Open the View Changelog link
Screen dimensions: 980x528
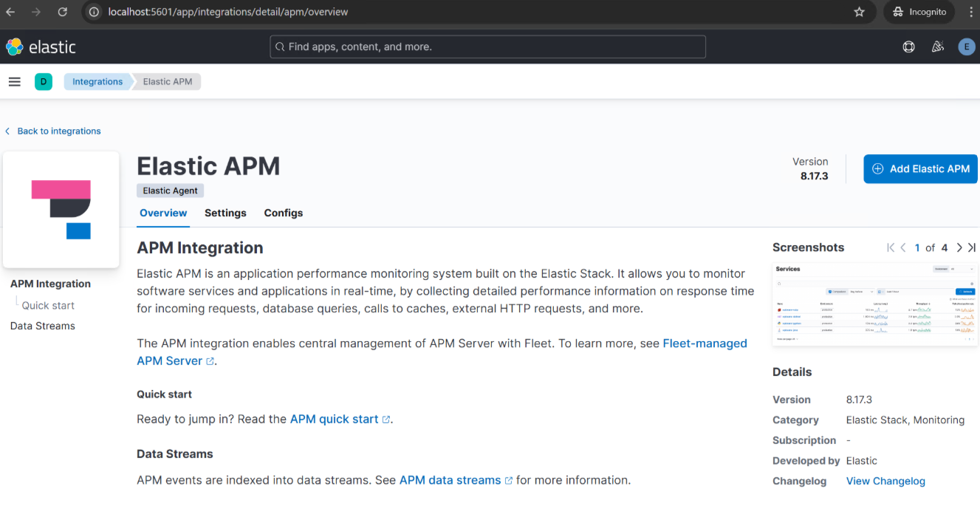click(885, 481)
